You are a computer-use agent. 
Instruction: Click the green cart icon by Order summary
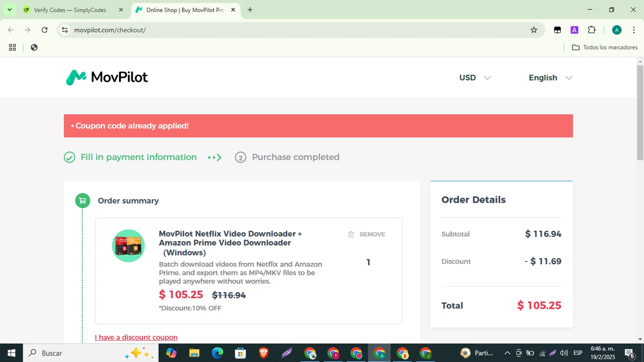pos(82,201)
